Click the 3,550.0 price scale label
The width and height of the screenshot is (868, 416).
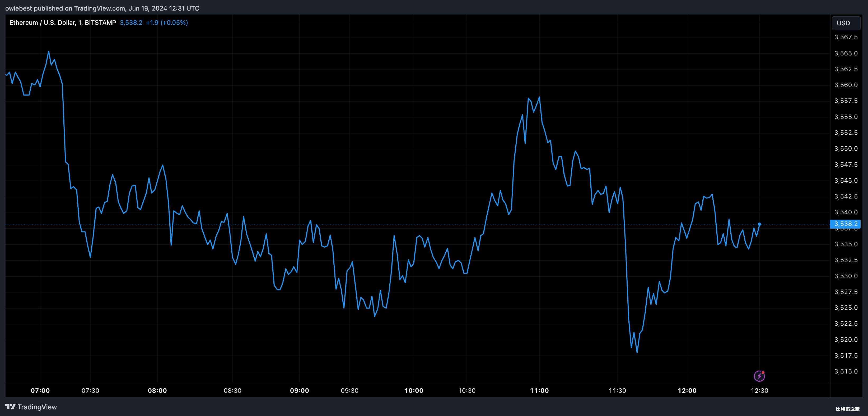[x=846, y=149]
